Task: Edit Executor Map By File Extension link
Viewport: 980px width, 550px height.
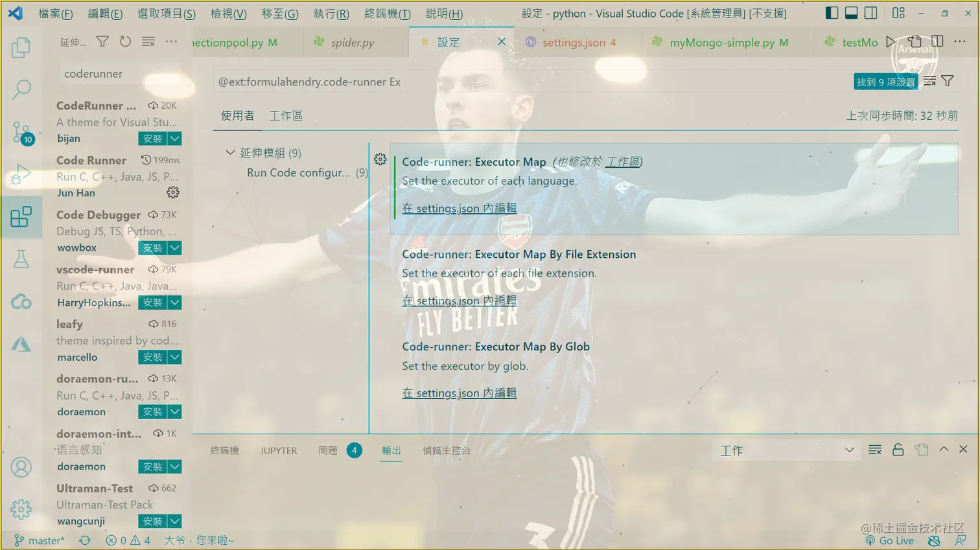Action: click(x=460, y=301)
